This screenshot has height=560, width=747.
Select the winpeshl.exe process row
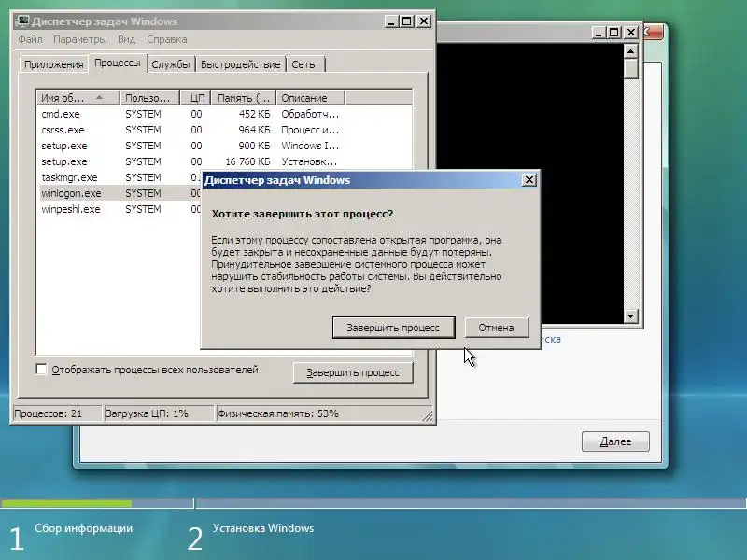(120, 209)
